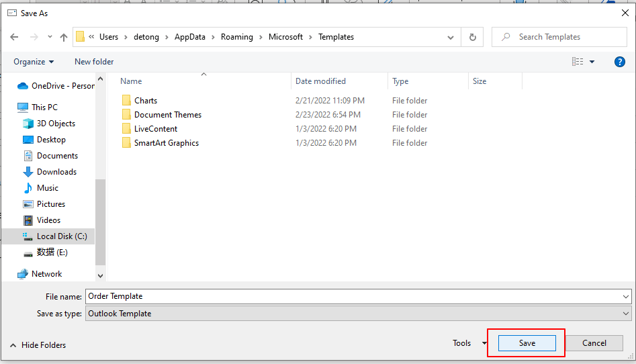Collapse with Hide Folders

point(38,345)
